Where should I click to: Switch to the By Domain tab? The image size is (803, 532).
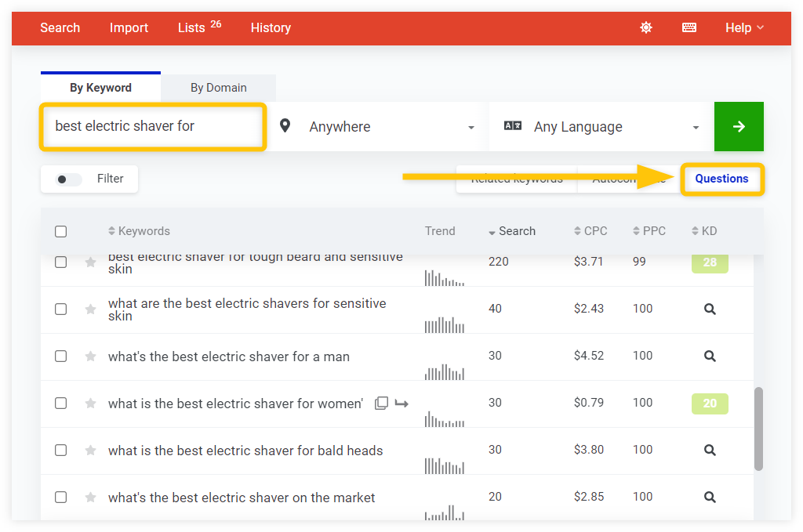click(218, 88)
